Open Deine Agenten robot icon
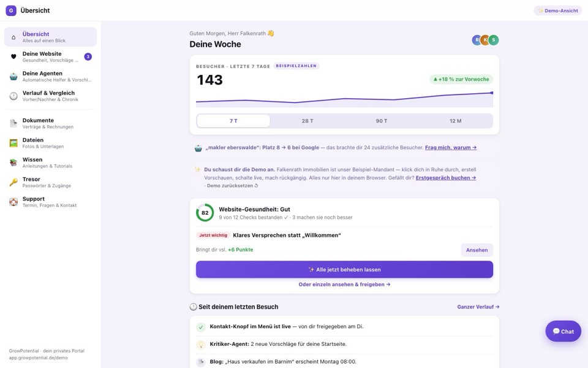The height and width of the screenshot is (368, 588). pyautogui.click(x=13, y=76)
